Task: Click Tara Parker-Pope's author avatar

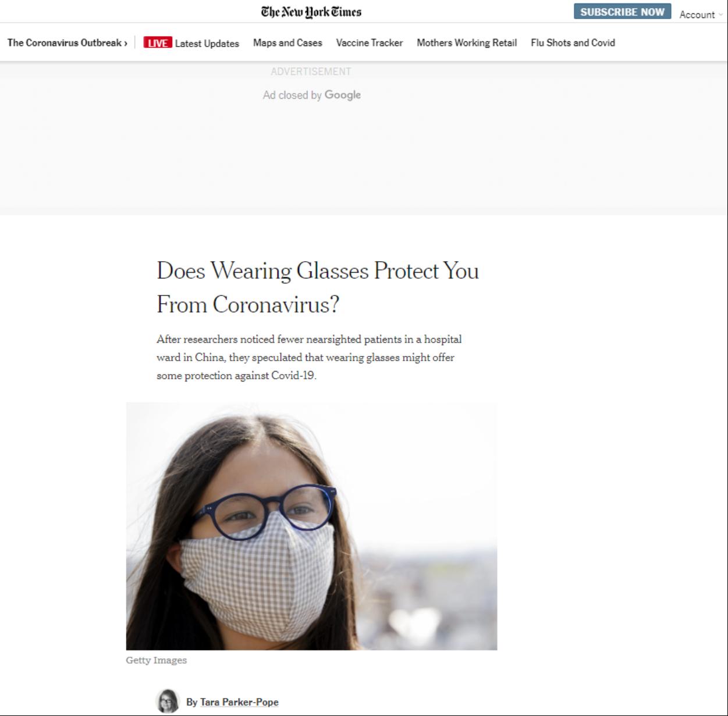Action: 168,701
